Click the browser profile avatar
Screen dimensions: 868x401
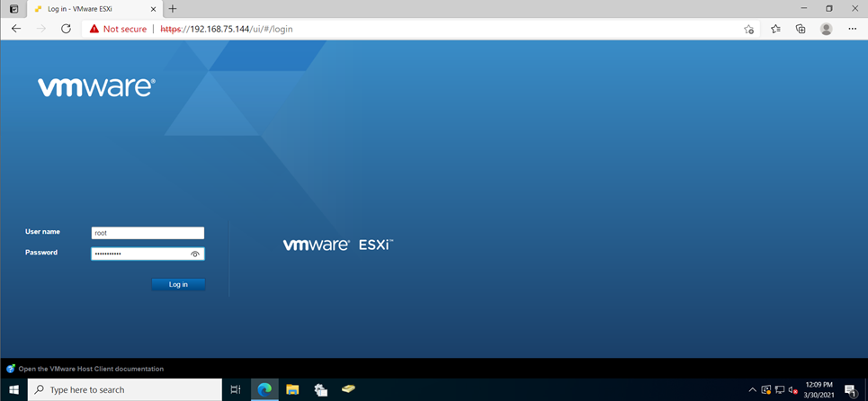(826, 29)
